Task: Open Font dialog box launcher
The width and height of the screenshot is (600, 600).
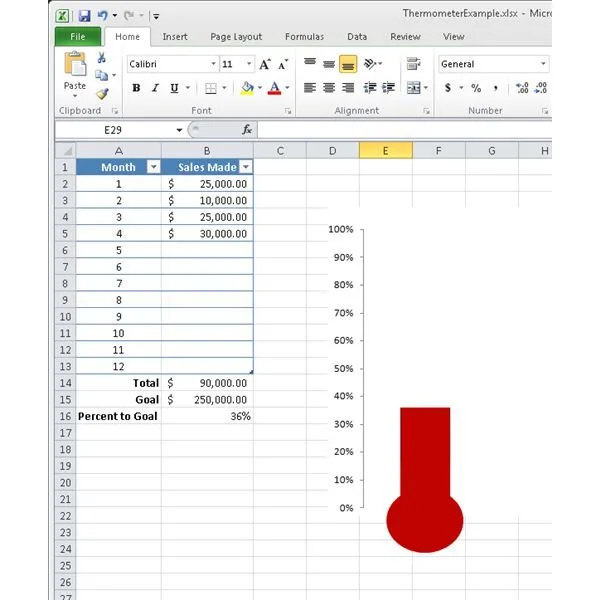Action: tap(288, 111)
